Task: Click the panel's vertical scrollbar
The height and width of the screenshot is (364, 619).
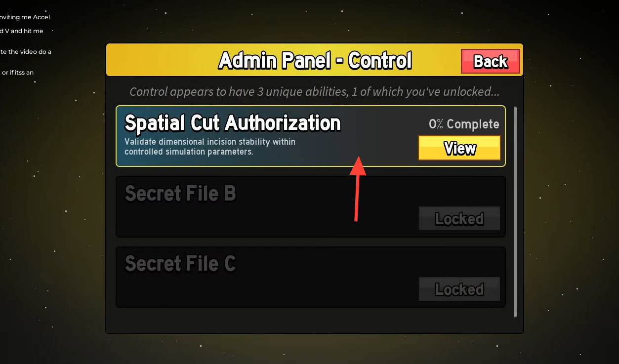Action: click(x=515, y=211)
